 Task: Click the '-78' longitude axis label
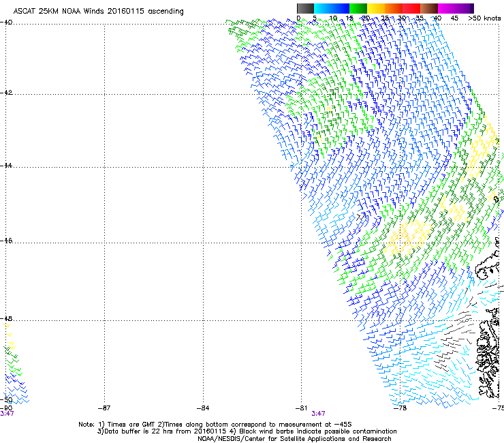[x=400, y=408]
